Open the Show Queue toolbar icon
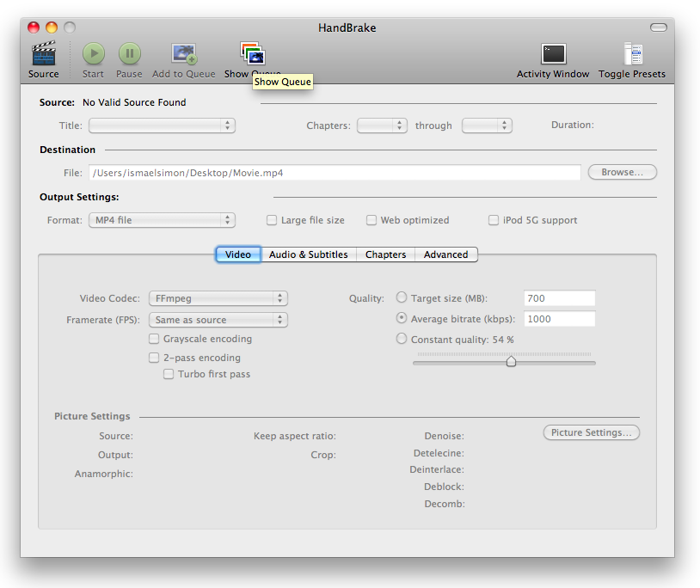This screenshot has width=700, height=588. (253, 53)
